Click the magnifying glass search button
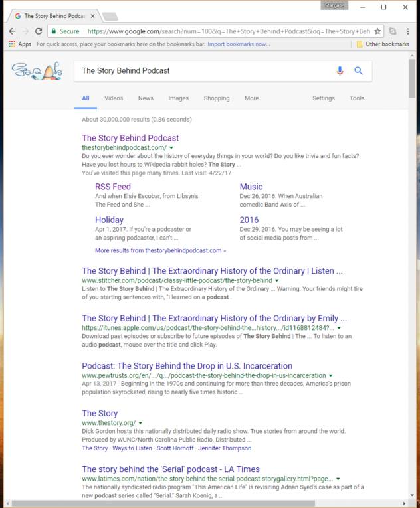Image resolution: width=420 pixels, height=508 pixels. [x=359, y=71]
